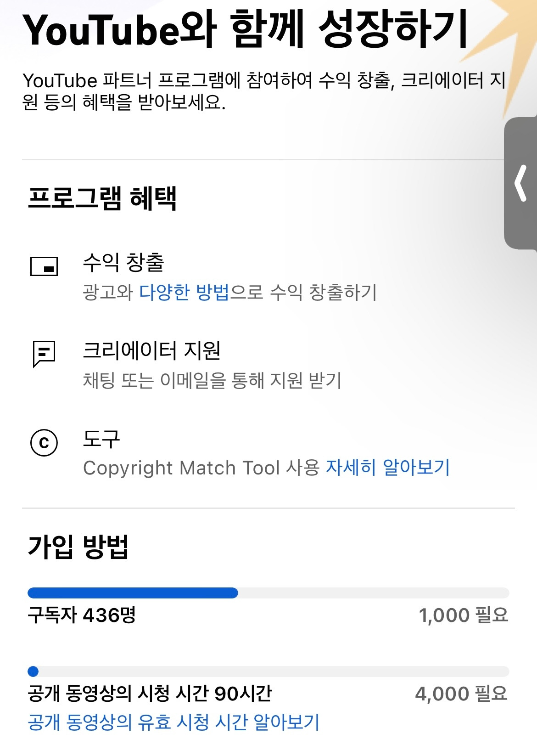The image size is (537, 756).
Task: Tap the 프로그램 혜택 section heading
Action: coord(102,198)
